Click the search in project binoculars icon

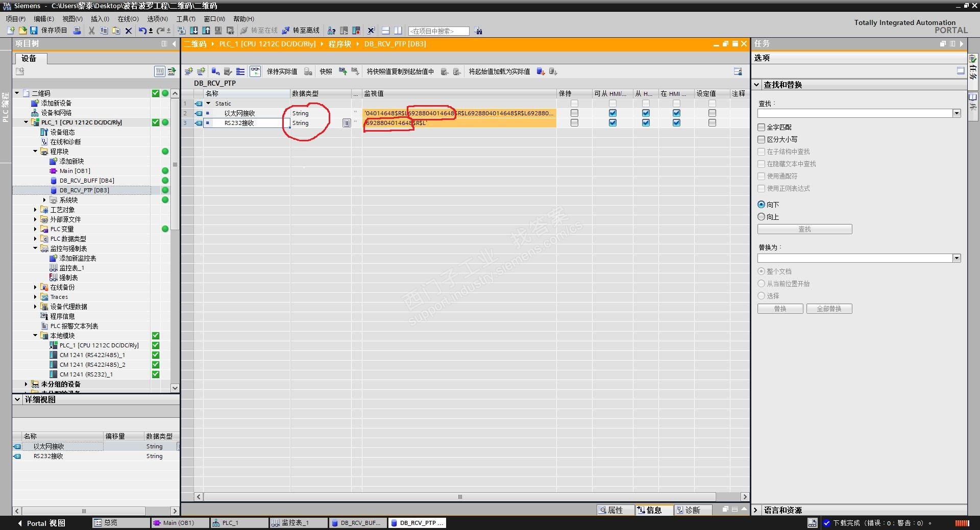tap(478, 31)
